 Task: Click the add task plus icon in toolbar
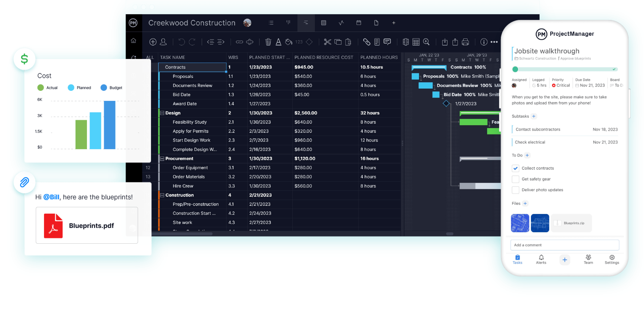pos(153,42)
